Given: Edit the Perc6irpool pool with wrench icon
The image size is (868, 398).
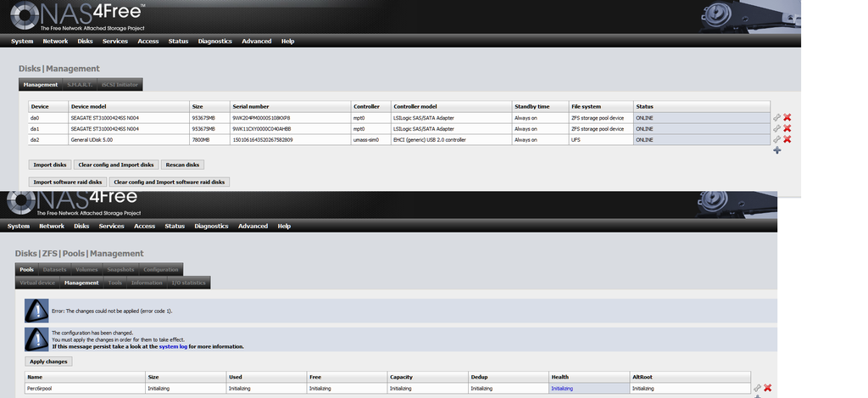Looking at the screenshot, I should point(757,388).
